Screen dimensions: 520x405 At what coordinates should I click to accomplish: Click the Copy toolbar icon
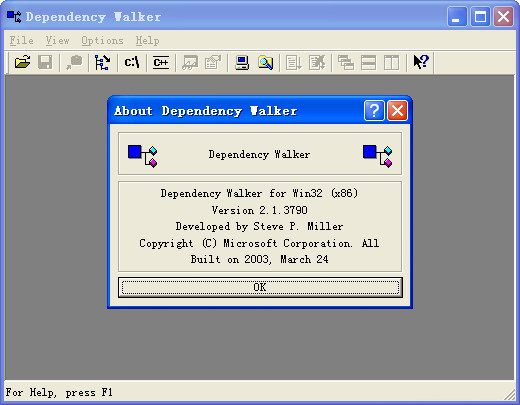[x=74, y=62]
